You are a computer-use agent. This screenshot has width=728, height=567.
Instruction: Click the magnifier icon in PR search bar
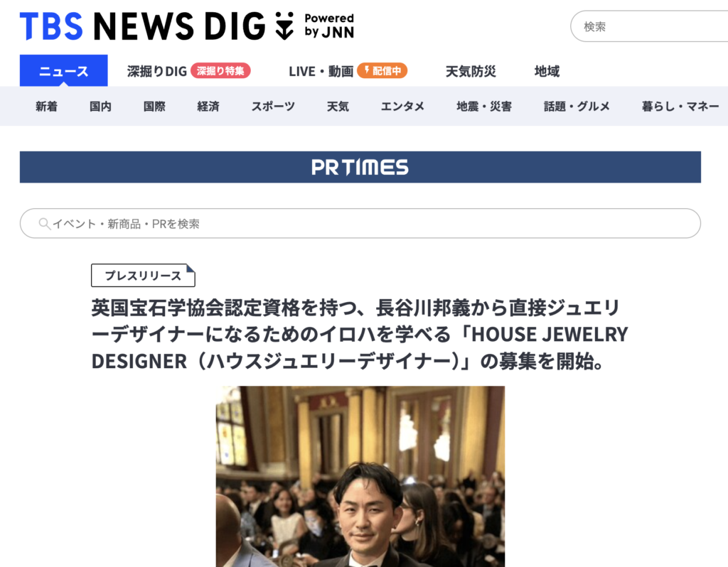pos(45,224)
